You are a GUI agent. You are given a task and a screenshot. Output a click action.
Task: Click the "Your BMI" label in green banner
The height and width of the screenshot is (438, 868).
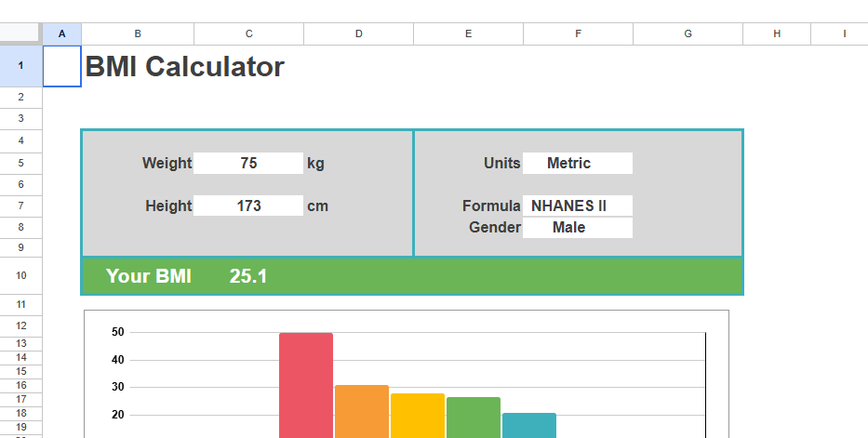coord(149,276)
